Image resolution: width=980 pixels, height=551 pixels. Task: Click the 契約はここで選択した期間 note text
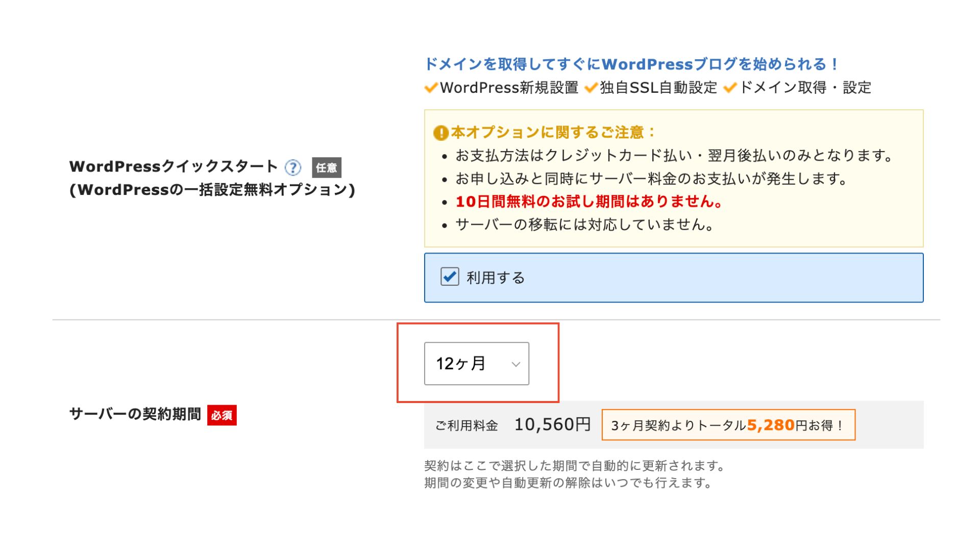(575, 466)
